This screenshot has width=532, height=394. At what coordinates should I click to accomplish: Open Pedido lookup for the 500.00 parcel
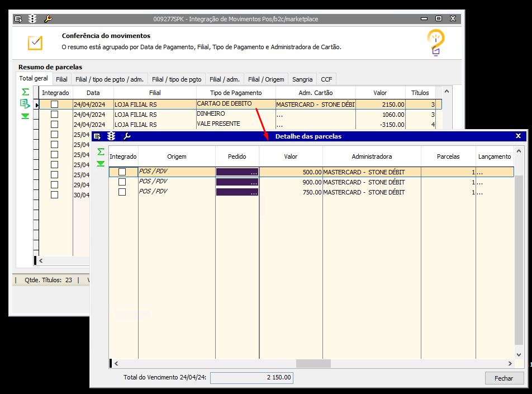(x=254, y=172)
